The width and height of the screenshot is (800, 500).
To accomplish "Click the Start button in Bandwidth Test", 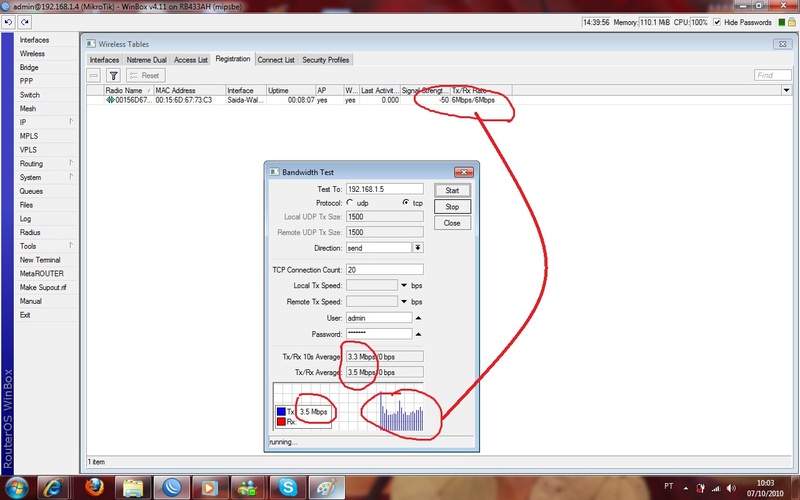I will point(452,190).
